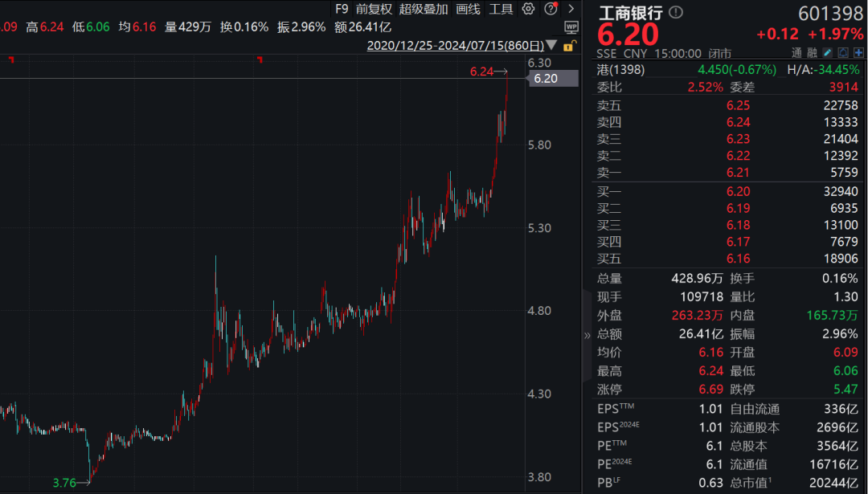Click the 自由流通 value 336亿

point(841,410)
